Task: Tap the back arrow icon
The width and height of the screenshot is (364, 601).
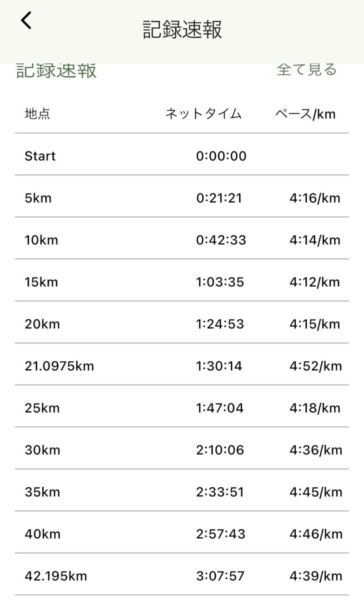Action: pos(26,20)
